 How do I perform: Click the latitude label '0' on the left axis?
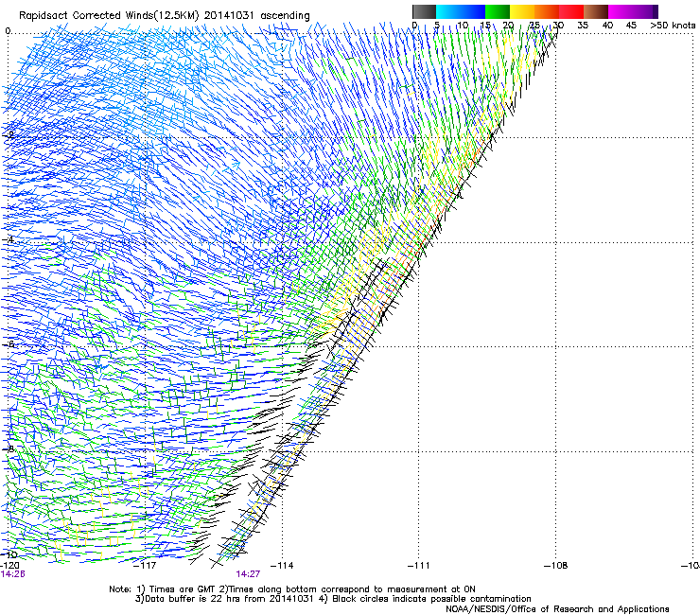click(8, 31)
